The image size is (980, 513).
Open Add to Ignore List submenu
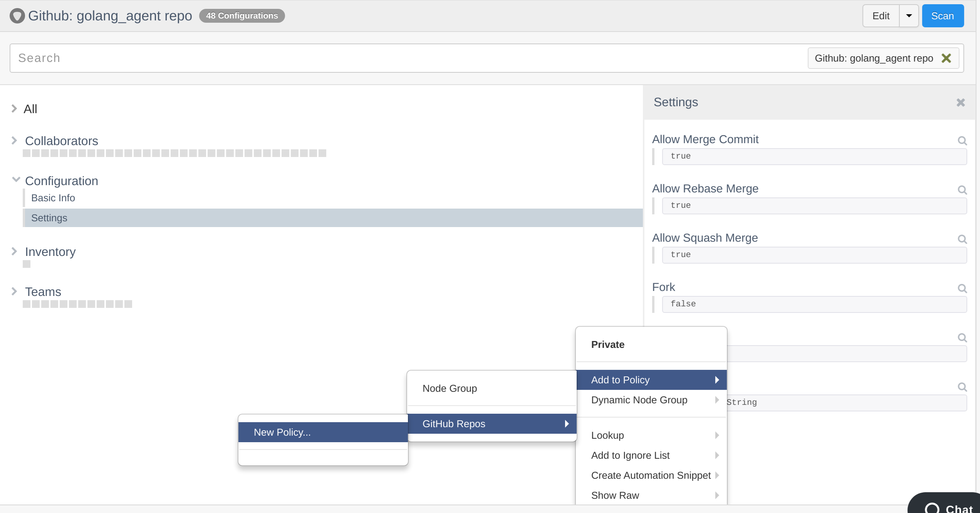(x=651, y=455)
